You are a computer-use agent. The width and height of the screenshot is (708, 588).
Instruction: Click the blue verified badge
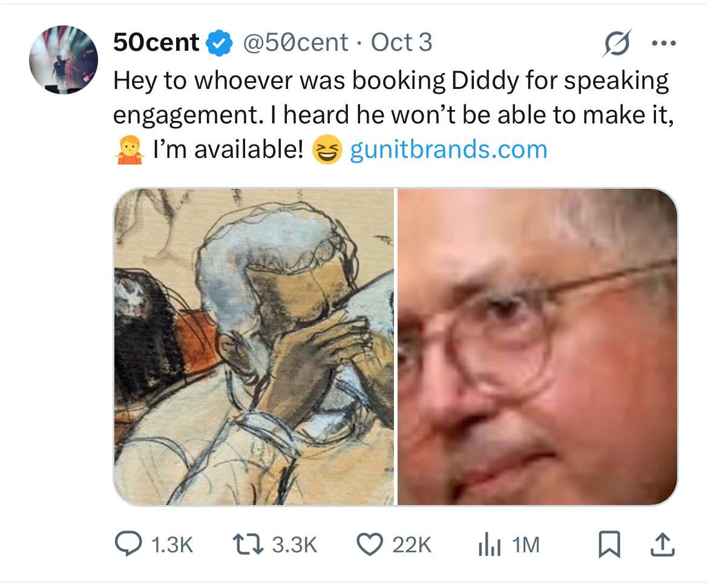(219, 43)
